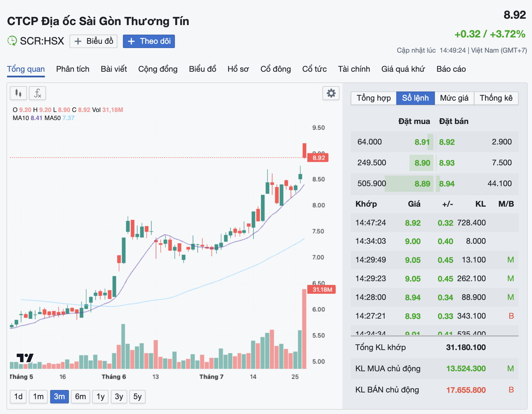
Task: Click the tallest volume bar on the right
Action: coord(304,329)
